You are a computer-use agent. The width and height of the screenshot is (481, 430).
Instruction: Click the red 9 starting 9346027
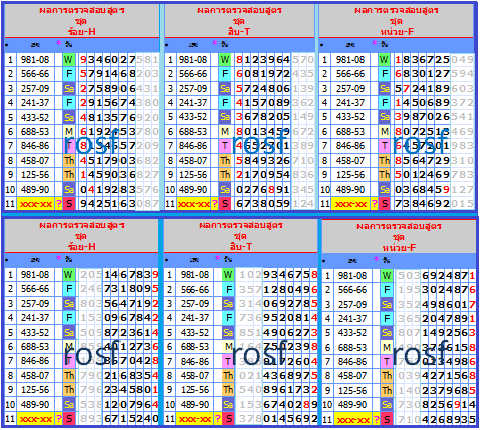click(83, 60)
